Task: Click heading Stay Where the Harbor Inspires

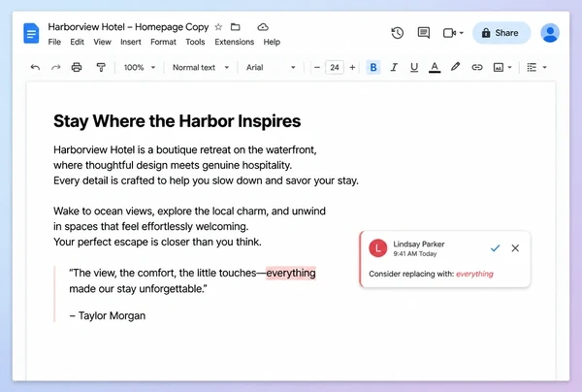Action: click(178, 121)
